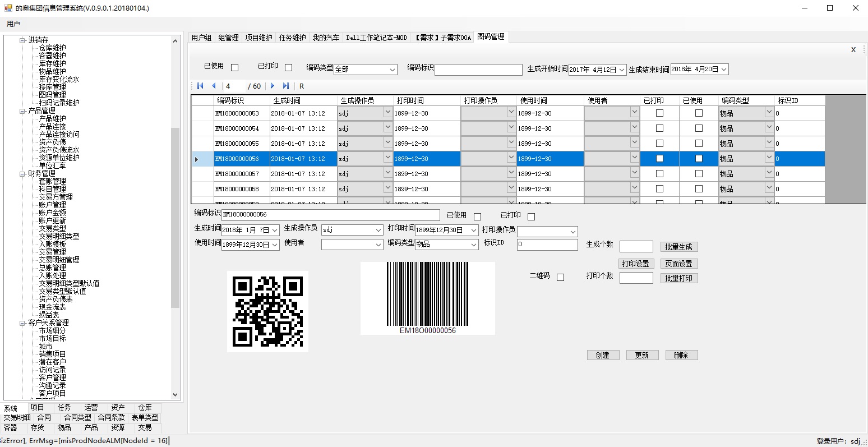Enable the 已使用 filter checkbox
This screenshot has width=868, height=447.
[x=234, y=66]
